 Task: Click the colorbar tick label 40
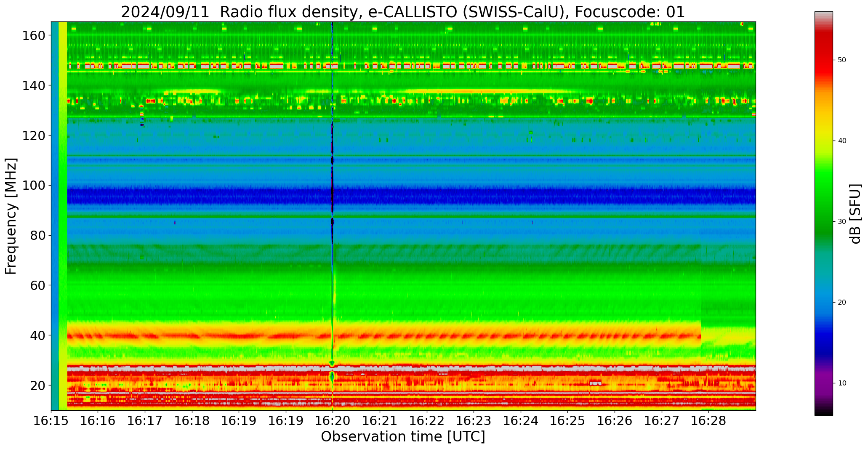coord(842,141)
